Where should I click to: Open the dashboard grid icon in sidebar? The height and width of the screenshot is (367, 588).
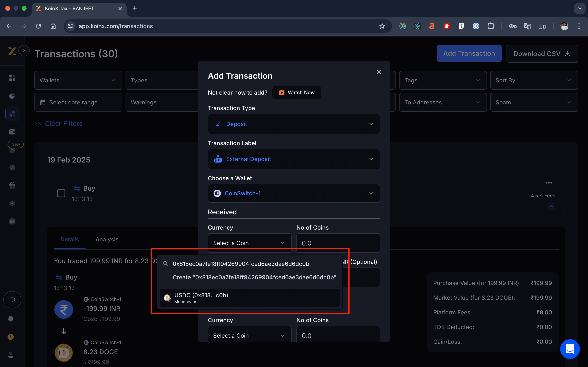tap(12, 78)
